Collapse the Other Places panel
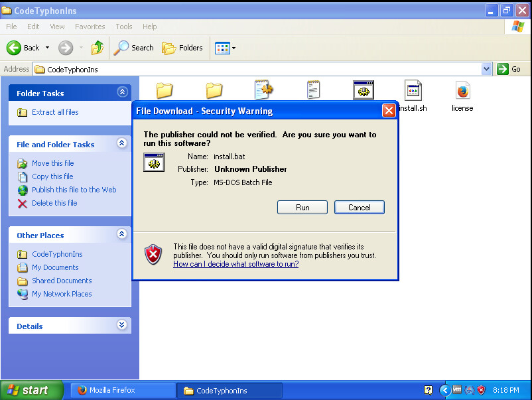The height and width of the screenshot is (400, 532). [122, 233]
